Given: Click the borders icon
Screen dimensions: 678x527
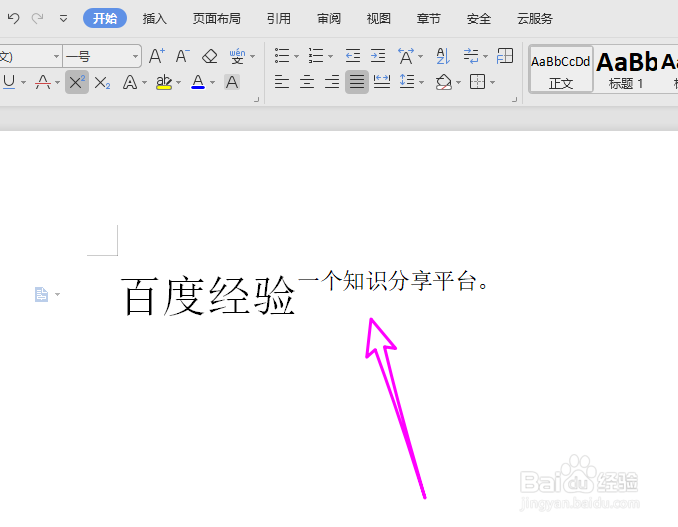Looking at the screenshot, I should pos(478,82).
